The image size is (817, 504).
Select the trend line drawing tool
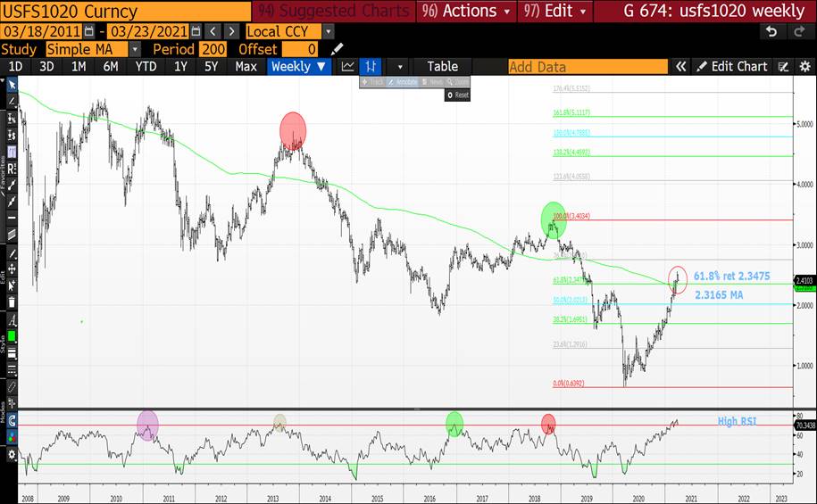(12, 101)
